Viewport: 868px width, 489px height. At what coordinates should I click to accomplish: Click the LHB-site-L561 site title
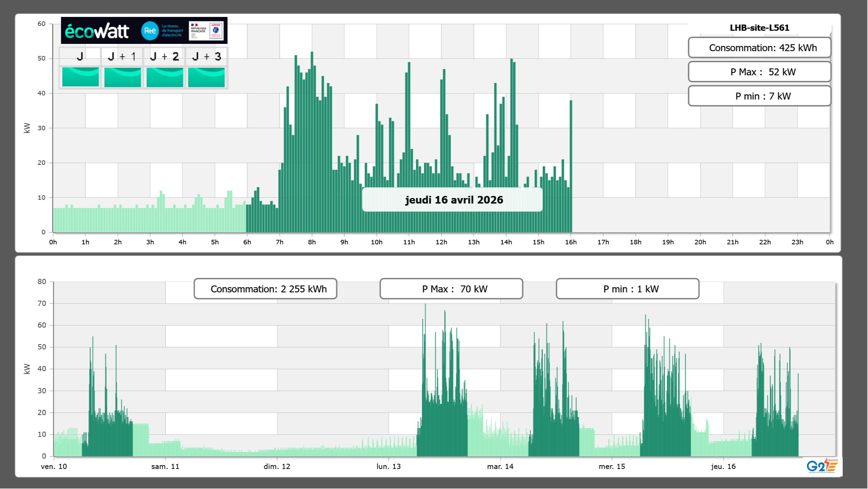pos(759,28)
